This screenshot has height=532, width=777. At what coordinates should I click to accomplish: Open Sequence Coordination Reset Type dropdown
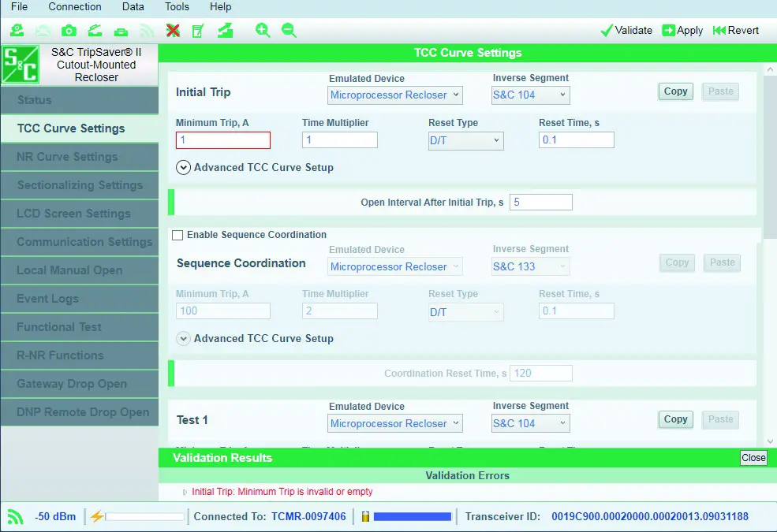click(465, 312)
